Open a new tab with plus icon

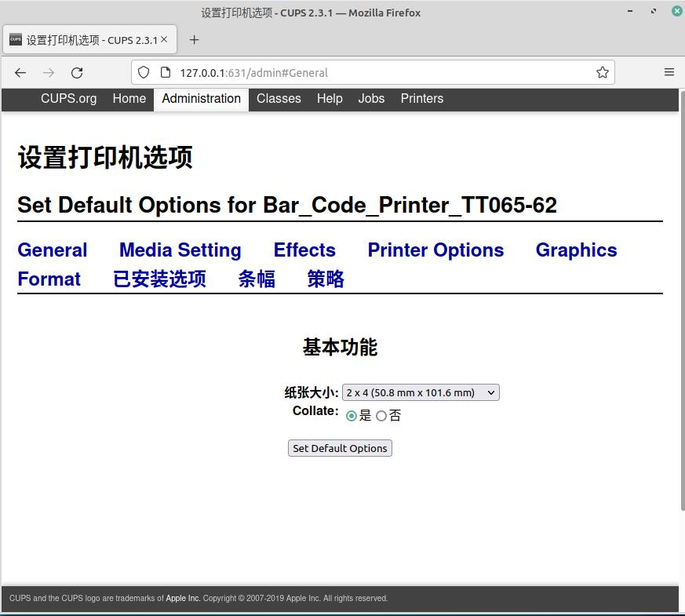point(195,40)
